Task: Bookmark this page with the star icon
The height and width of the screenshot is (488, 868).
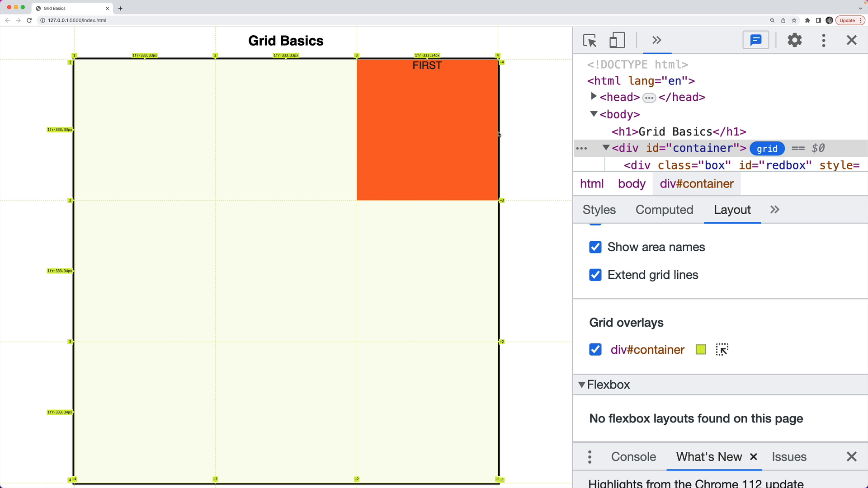Action: pyautogui.click(x=794, y=20)
